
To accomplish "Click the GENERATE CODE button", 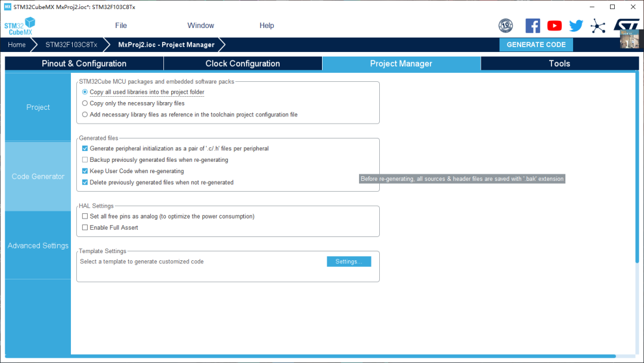I will click(x=536, y=44).
